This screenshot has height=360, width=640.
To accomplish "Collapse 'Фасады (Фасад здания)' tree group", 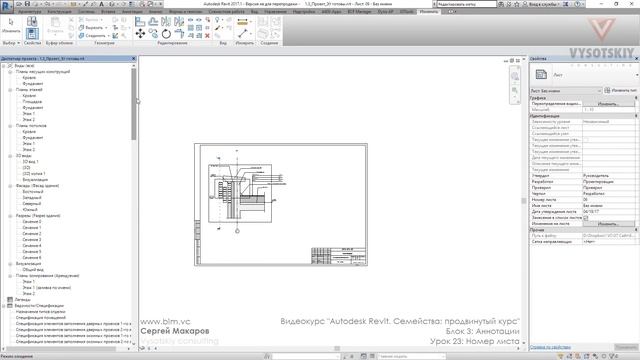I will (x=10, y=186).
